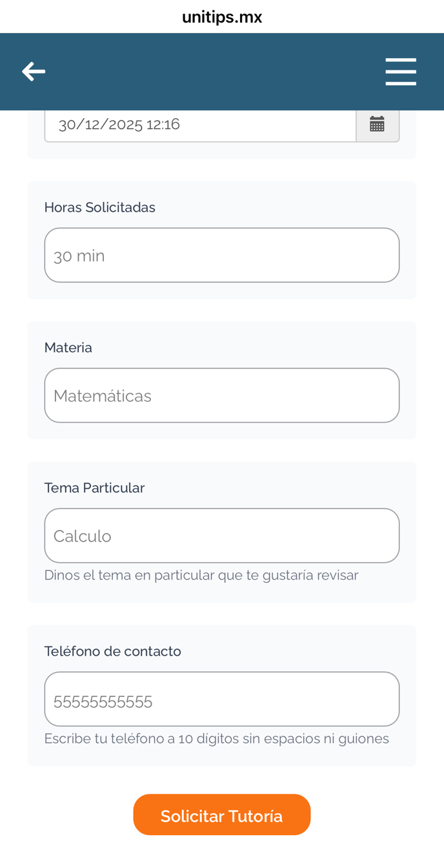Image resolution: width=444 pixels, height=868 pixels.
Task: Tap the back arrow in the header
Action: point(34,72)
